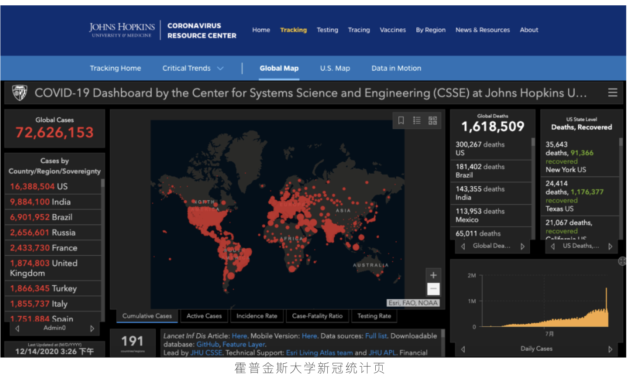The width and height of the screenshot is (627, 376).
Task: Open the JHU APL link
Action: click(x=382, y=353)
